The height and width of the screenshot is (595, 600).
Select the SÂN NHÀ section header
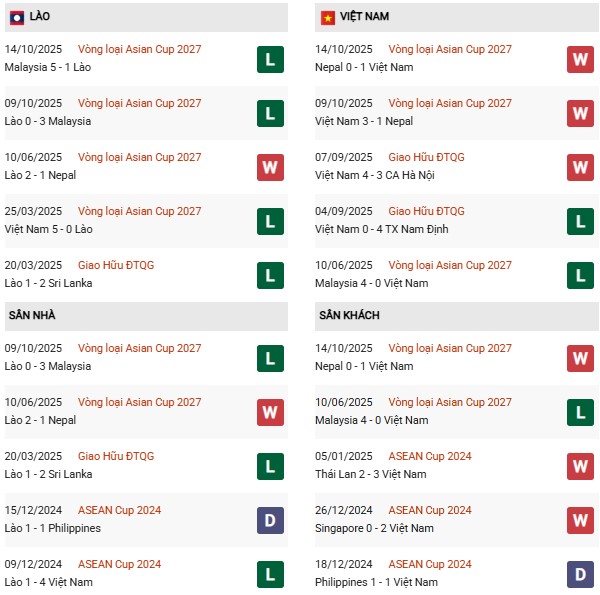point(32,315)
